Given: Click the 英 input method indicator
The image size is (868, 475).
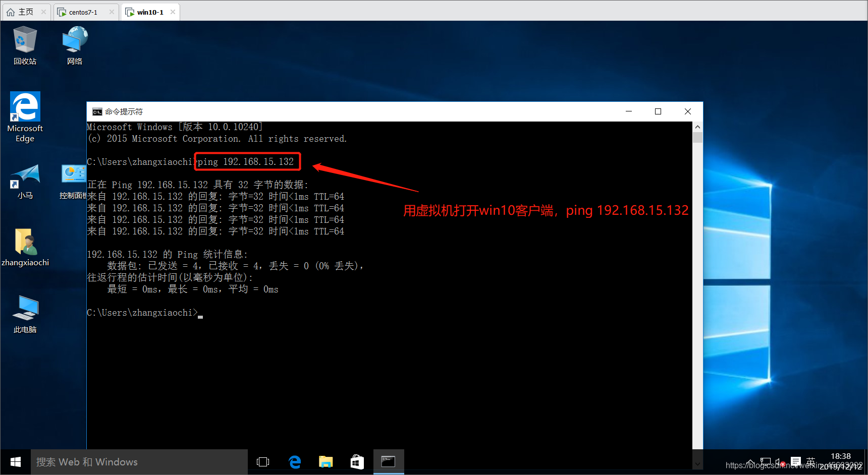Looking at the screenshot, I should coord(811,462).
